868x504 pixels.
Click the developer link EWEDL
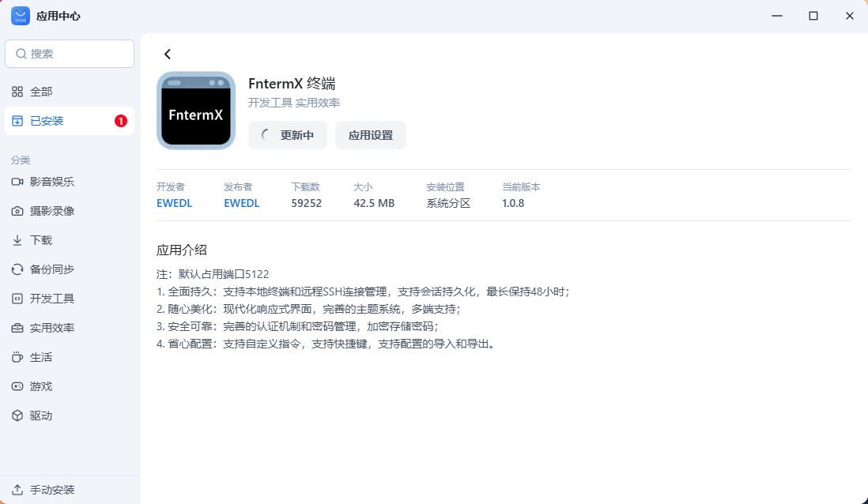[x=175, y=203]
